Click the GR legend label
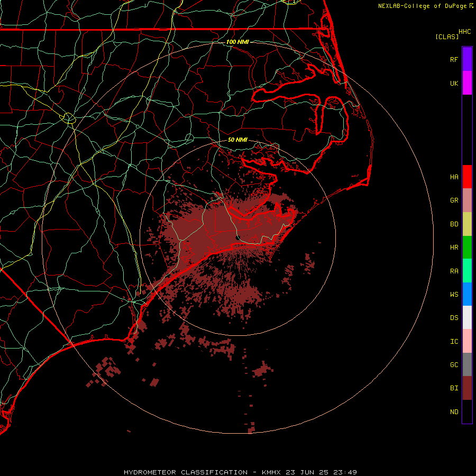Image resolution: width=476 pixels, height=476 pixels. (x=454, y=200)
